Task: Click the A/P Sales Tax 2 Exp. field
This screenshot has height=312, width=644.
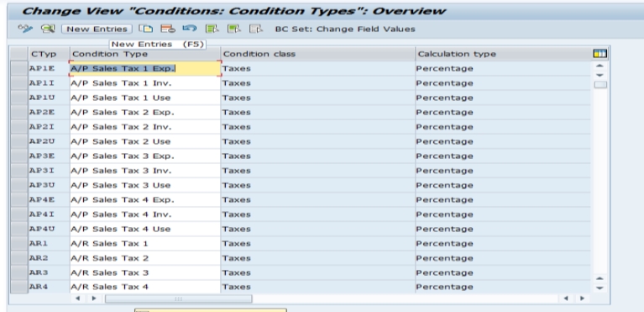Action: click(145, 113)
